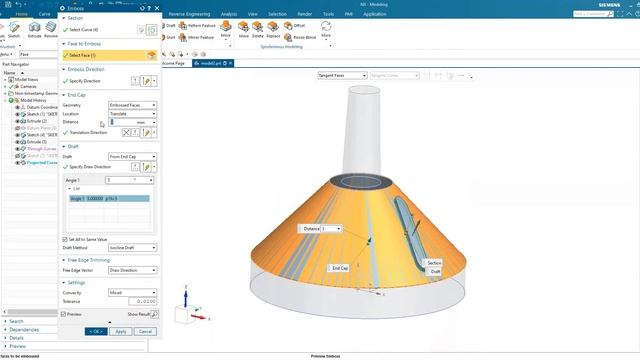Click the Draft tool in ribbon
This screenshot has width=640, height=360.
click(168, 25)
